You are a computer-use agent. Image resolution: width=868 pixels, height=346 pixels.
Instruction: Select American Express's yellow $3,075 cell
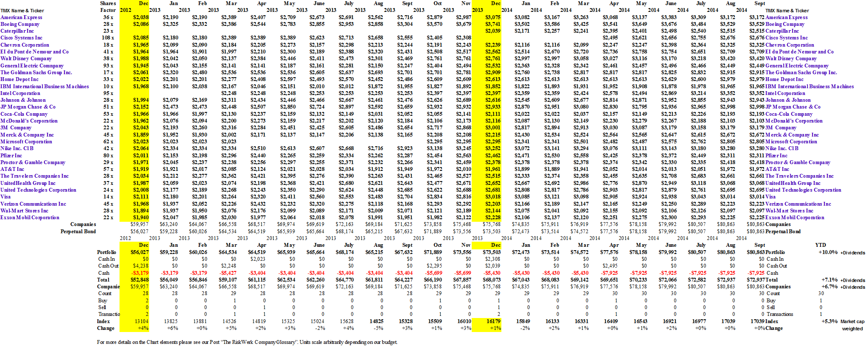click(x=492, y=17)
